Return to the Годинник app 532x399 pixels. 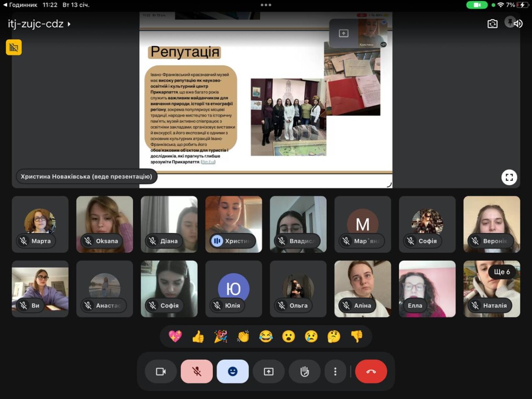[20, 5]
